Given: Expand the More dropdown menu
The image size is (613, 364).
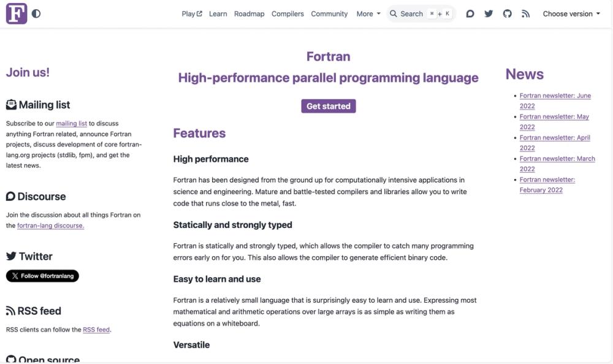Looking at the screenshot, I should coord(368,13).
